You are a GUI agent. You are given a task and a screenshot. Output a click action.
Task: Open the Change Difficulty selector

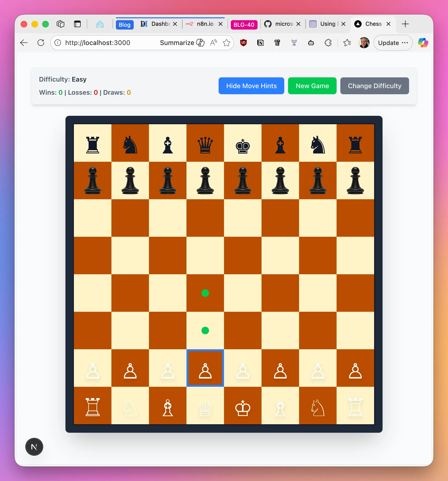click(374, 86)
